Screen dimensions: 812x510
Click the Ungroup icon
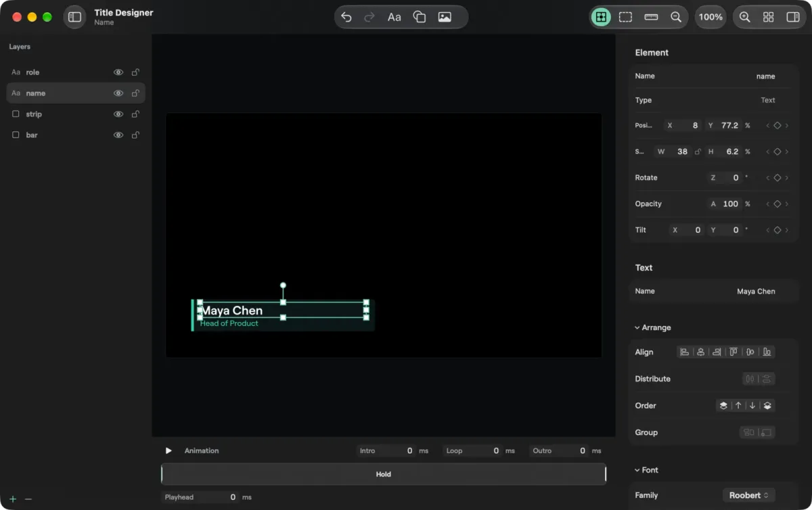[766, 432]
